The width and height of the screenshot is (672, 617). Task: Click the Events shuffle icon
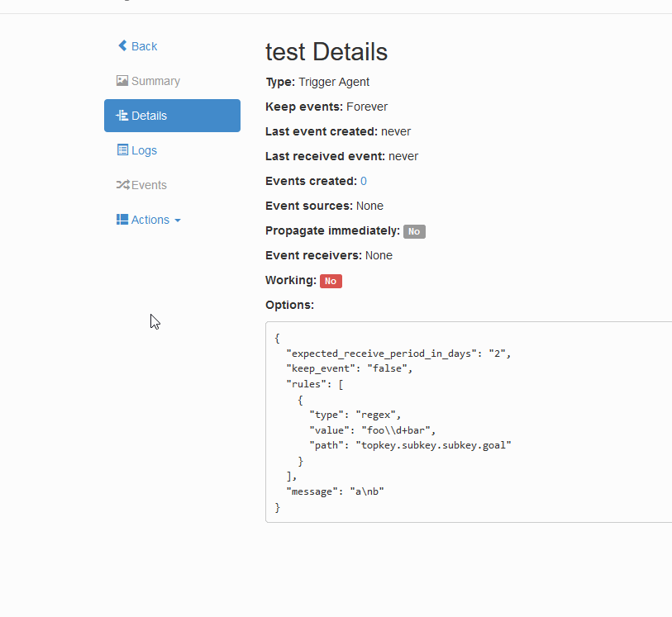pyautogui.click(x=122, y=184)
